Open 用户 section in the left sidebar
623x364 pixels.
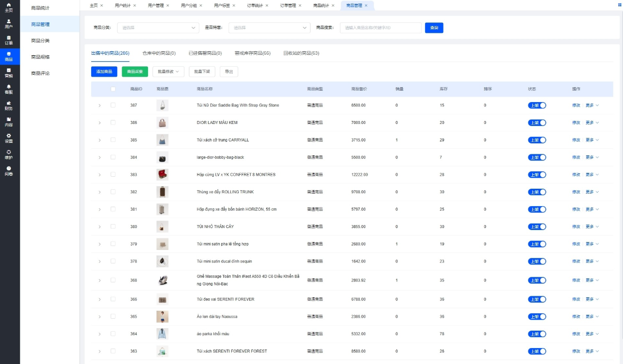coord(9,23)
